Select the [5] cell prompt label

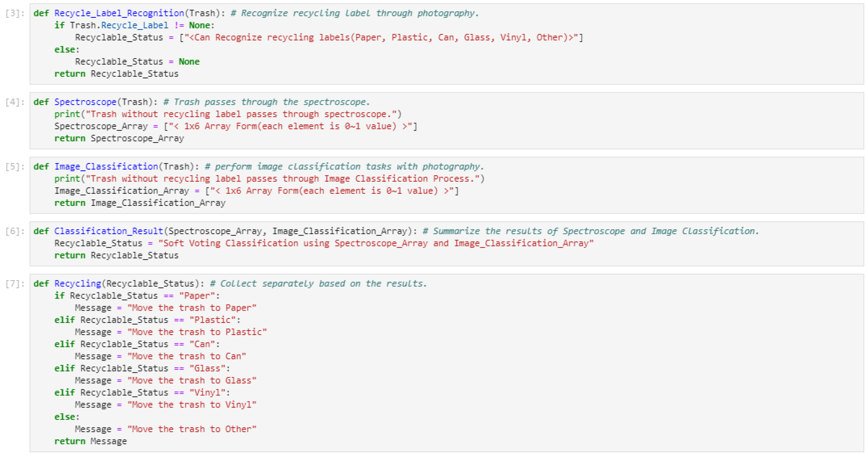14,167
